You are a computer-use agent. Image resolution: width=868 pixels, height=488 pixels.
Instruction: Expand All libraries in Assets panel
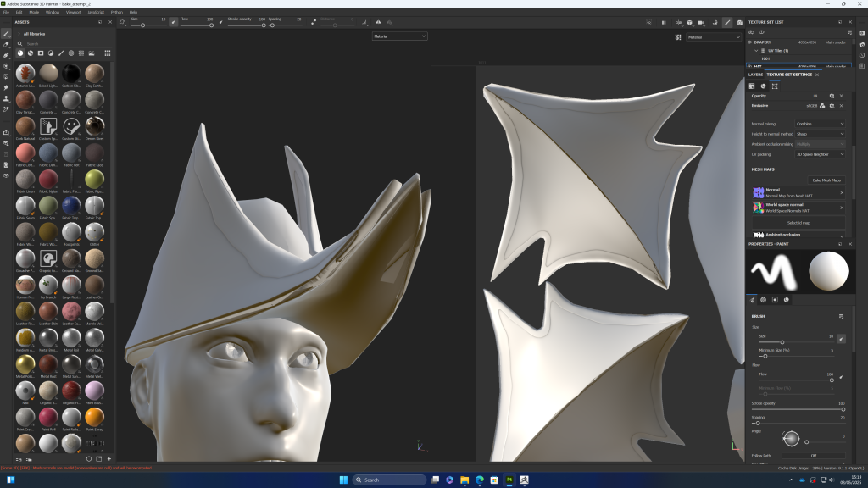pos(19,34)
